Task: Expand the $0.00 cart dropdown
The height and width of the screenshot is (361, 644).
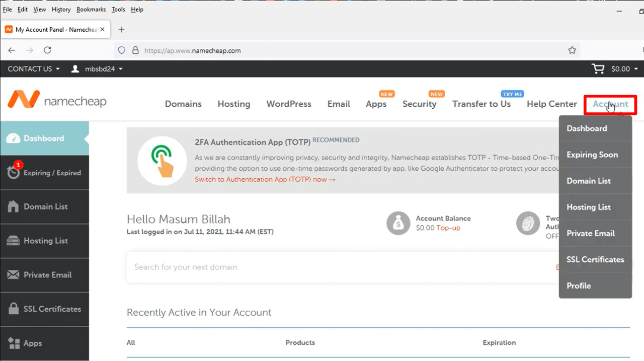Action: (x=624, y=69)
